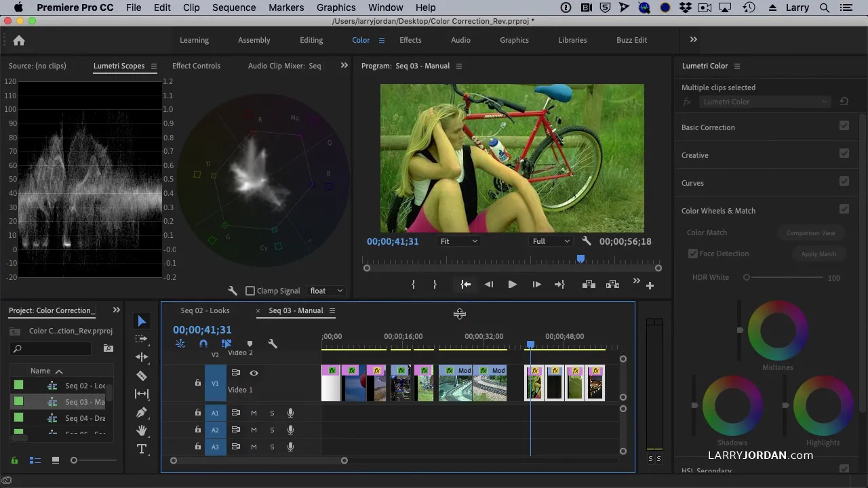Screen dimensions: 868x488
Task: Toggle Video 1 track visibility eye
Action: point(254,373)
